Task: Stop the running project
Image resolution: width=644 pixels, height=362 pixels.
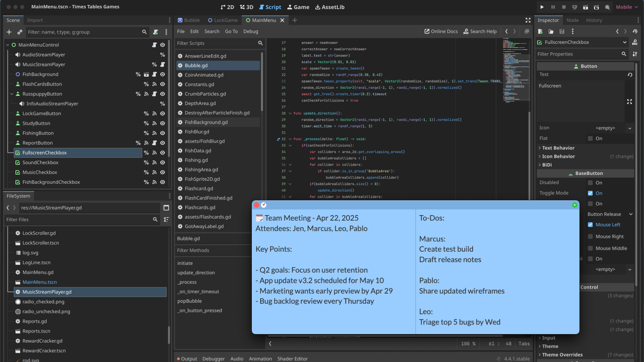Action: point(564,7)
